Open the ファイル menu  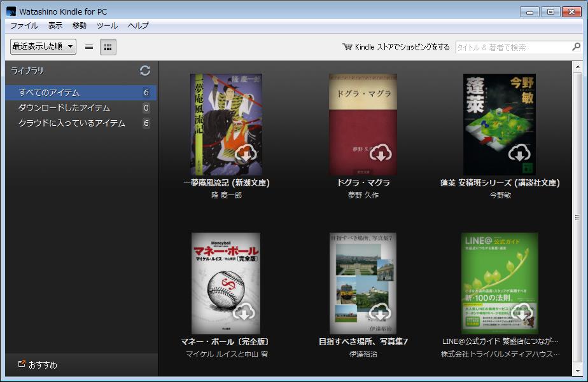24,25
